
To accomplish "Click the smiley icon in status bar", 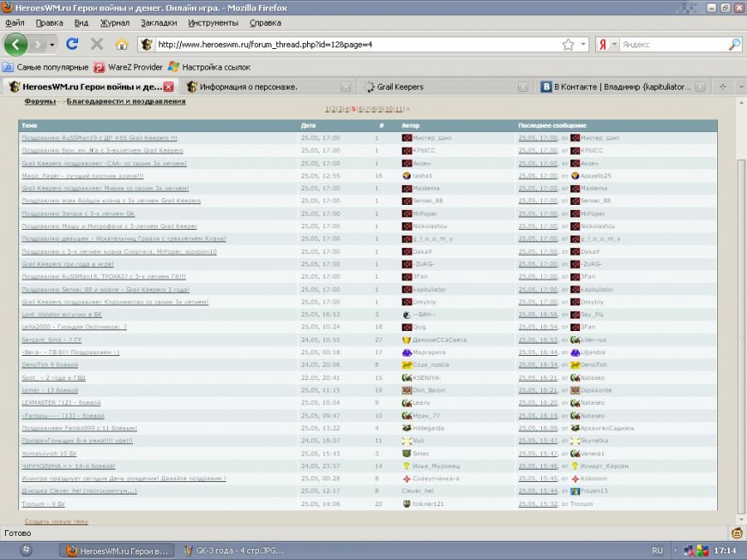I will click(x=737, y=533).
